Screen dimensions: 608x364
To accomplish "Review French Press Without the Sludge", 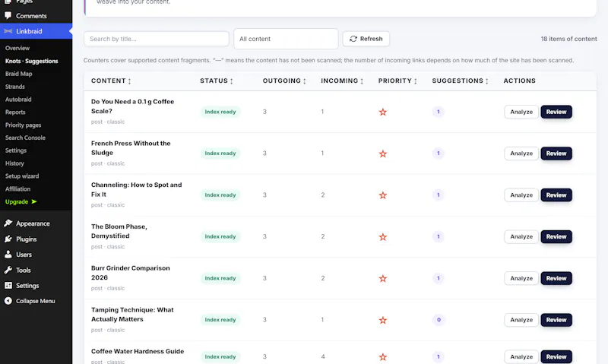I will 556,153.
